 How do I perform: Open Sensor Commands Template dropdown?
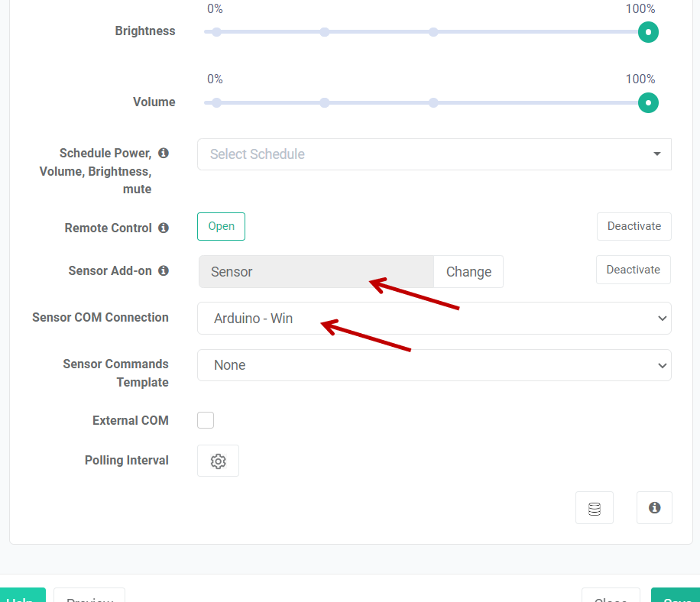tap(433, 365)
